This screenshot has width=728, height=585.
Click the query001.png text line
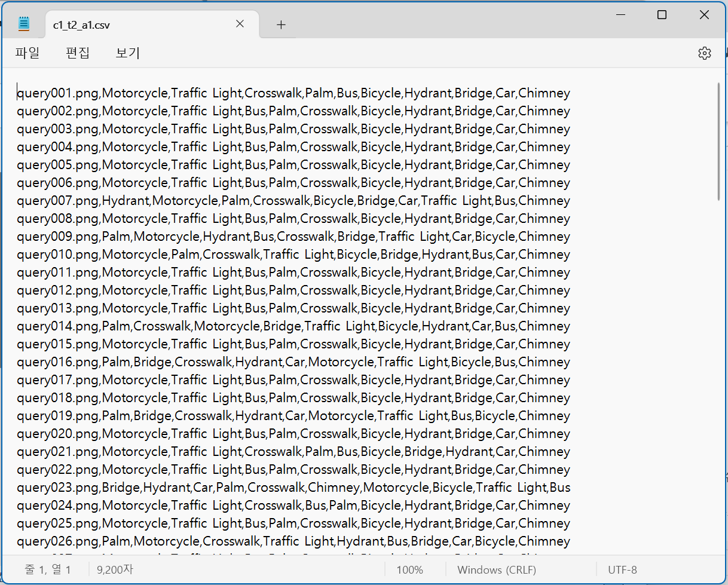[293, 93]
